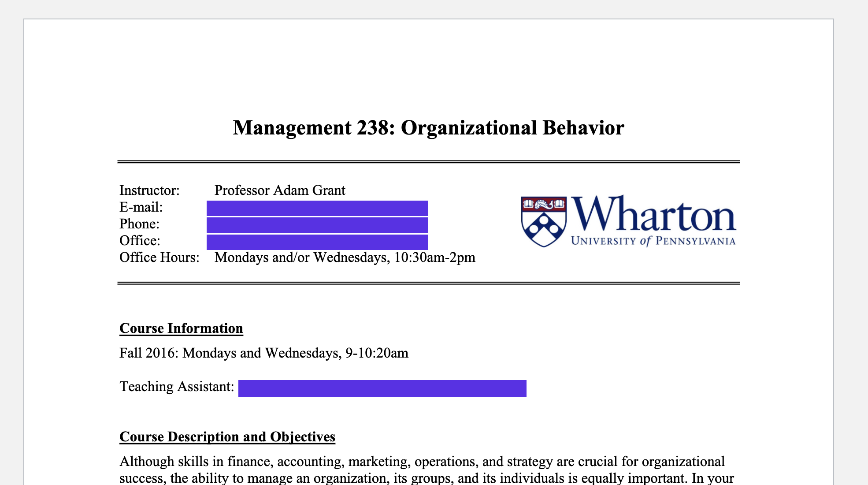Click the Management 238 document title

(x=428, y=128)
